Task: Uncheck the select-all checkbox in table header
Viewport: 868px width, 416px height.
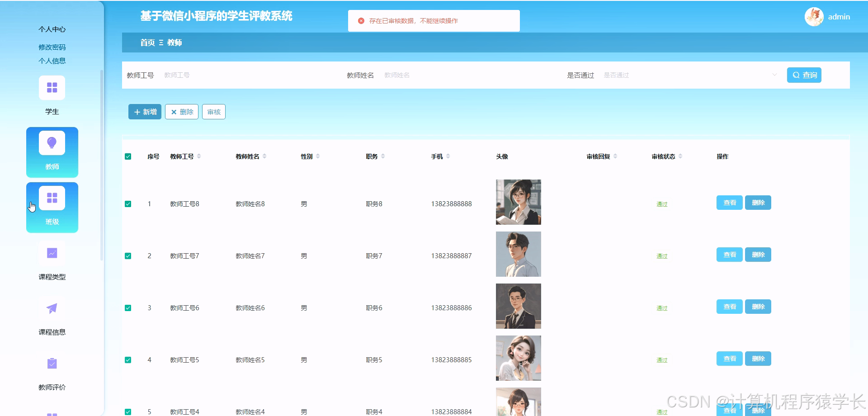Action: coord(128,156)
